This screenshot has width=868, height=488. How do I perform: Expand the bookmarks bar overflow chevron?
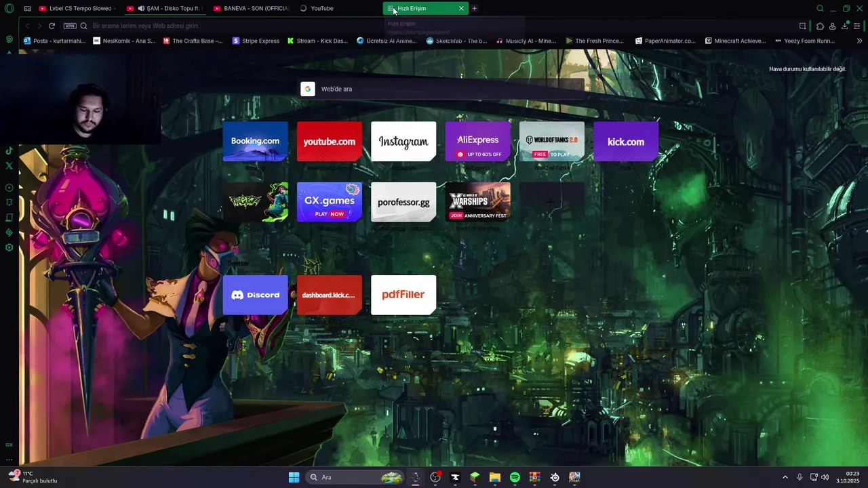tap(861, 41)
